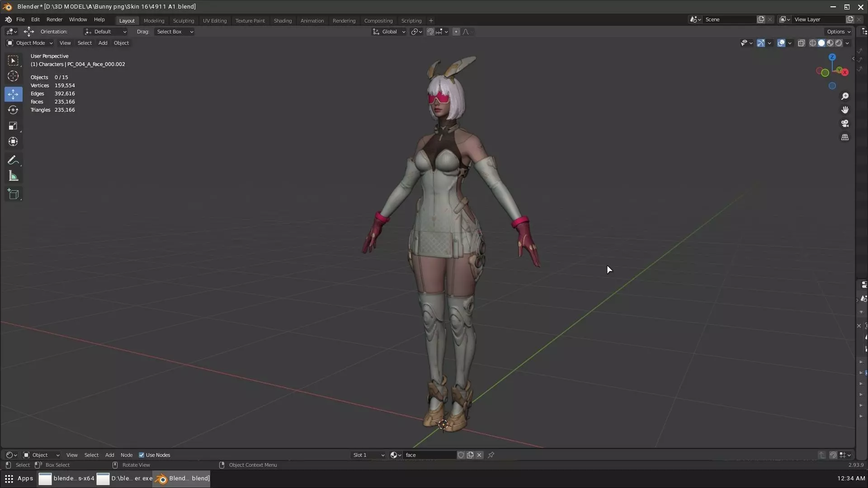Click the View Layer name field

coord(818,19)
